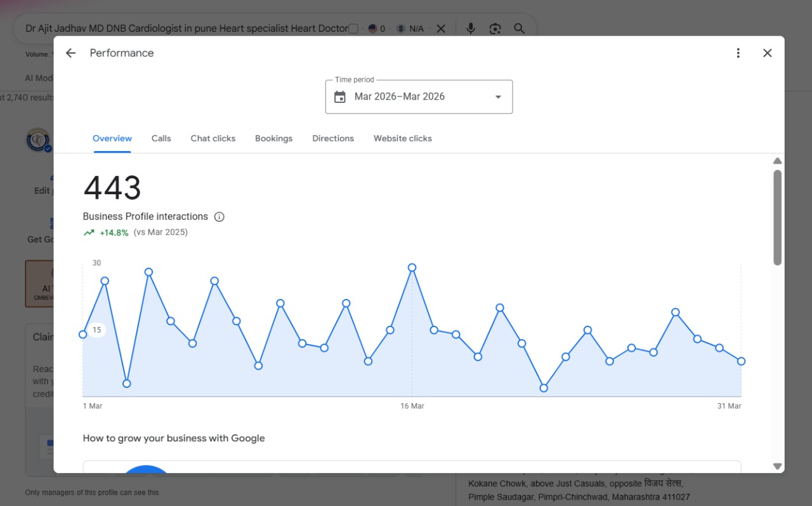Open the Mar 2026–Mar 2026 period selector
Image resolution: width=812 pixels, height=506 pixels.
419,97
